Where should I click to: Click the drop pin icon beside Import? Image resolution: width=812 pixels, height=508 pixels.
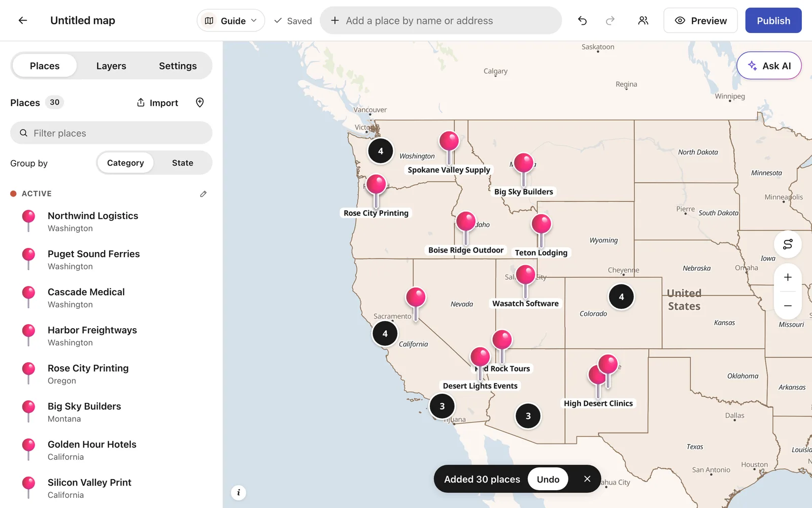pyautogui.click(x=200, y=103)
